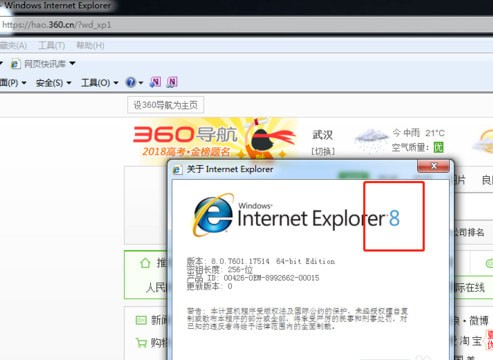
Task: Click the 武汉 city name
Action: tap(322, 135)
